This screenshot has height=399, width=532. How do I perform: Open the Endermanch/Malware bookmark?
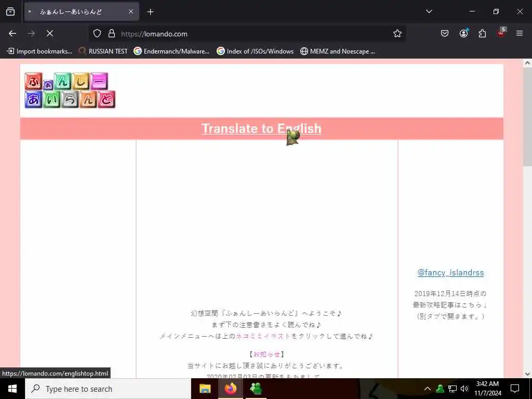(x=171, y=51)
